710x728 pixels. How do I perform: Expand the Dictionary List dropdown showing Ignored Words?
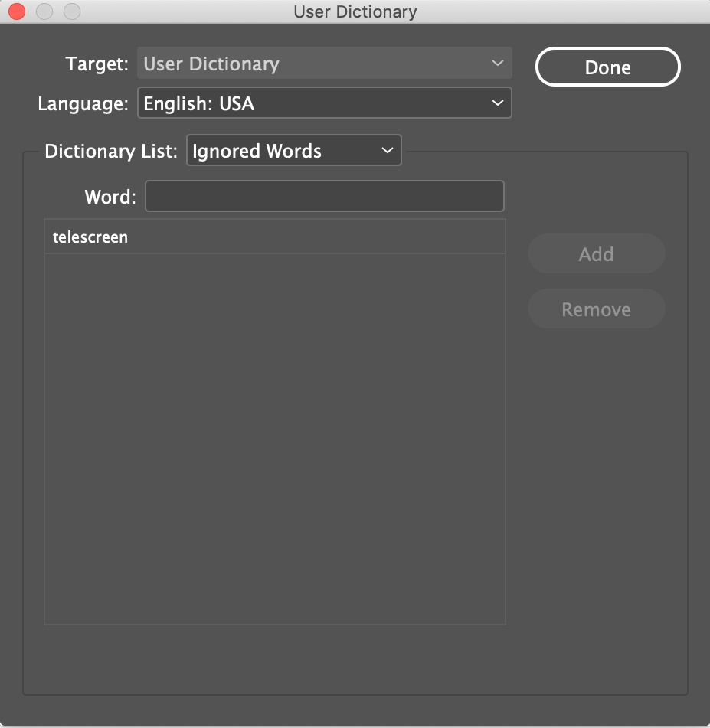pyautogui.click(x=293, y=151)
